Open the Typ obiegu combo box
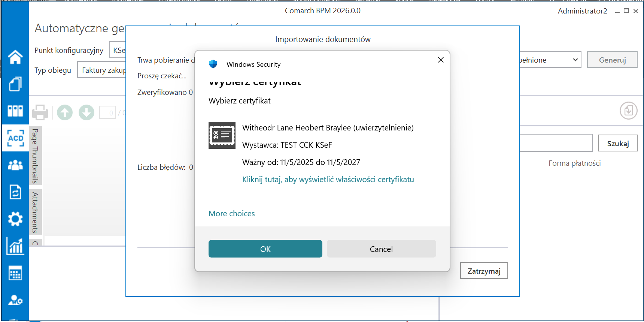This screenshot has height=322, width=644. tap(102, 70)
